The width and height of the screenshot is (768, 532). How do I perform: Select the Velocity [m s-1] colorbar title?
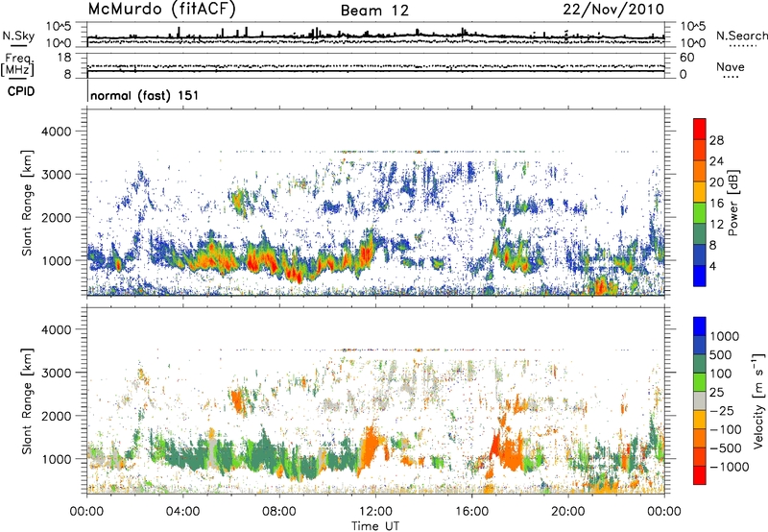click(758, 400)
